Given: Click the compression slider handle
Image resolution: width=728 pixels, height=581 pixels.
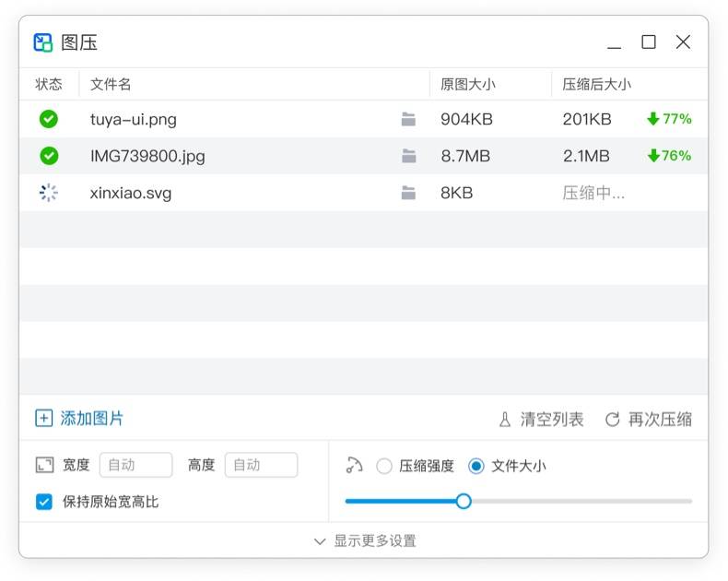Looking at the screenshot, I should (464, 501).
